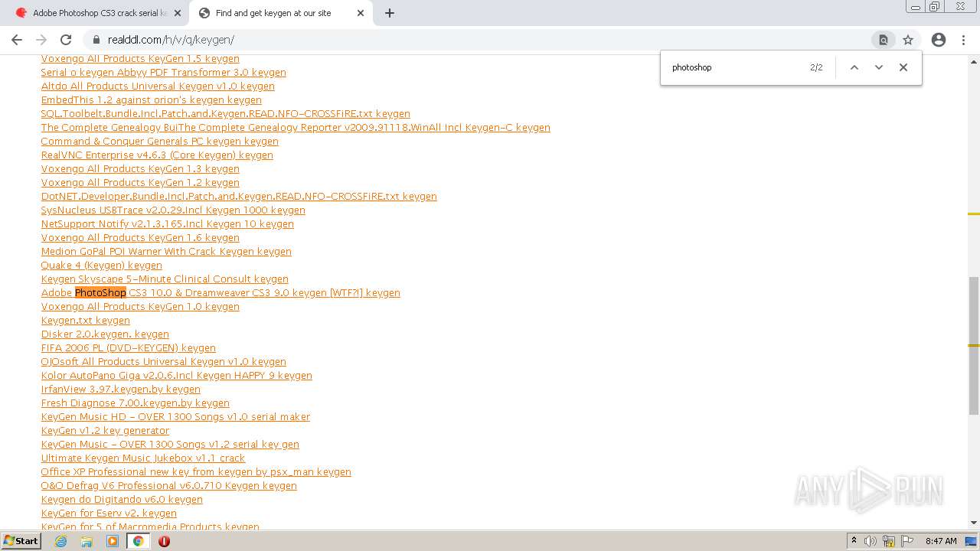Launch Internet Explorer from taskbar
The image size is (980, 551).
61,541
